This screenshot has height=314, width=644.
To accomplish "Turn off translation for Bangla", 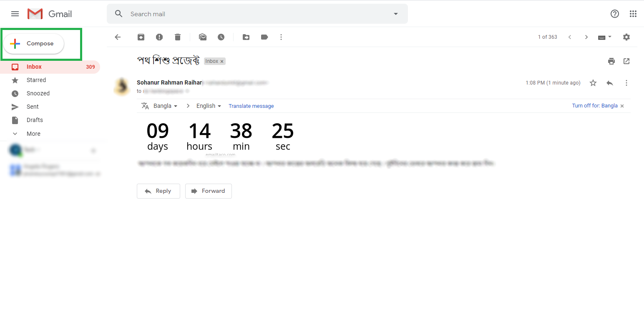I will (595, 106).
